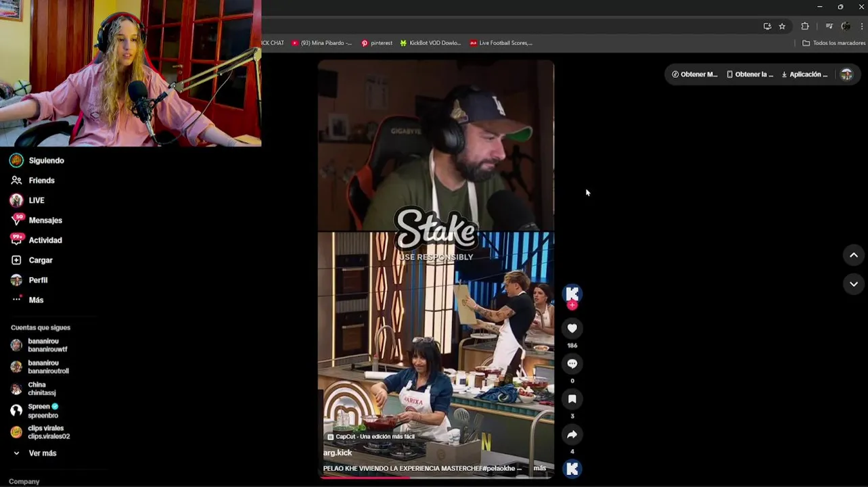Viewport: 868px width, 487px height.
Task: Open the Mina Pibardo bookmark
Action: click(x=322, y=43)
